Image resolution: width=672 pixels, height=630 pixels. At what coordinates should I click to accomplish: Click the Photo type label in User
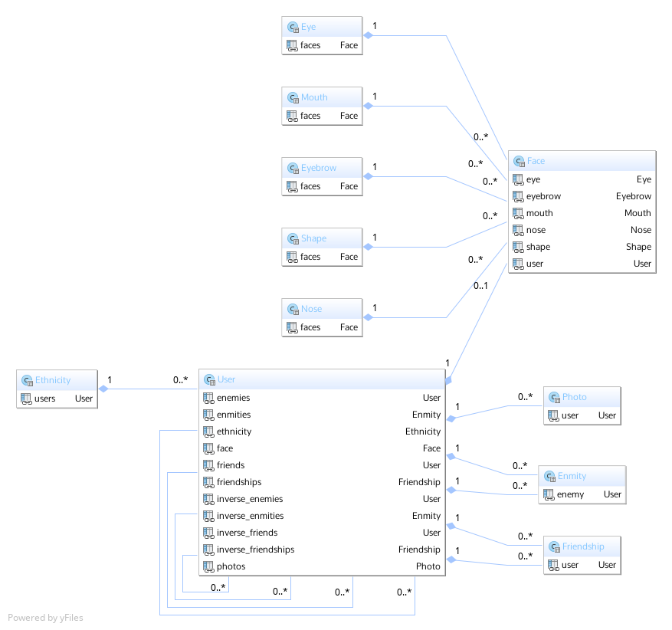428,566
